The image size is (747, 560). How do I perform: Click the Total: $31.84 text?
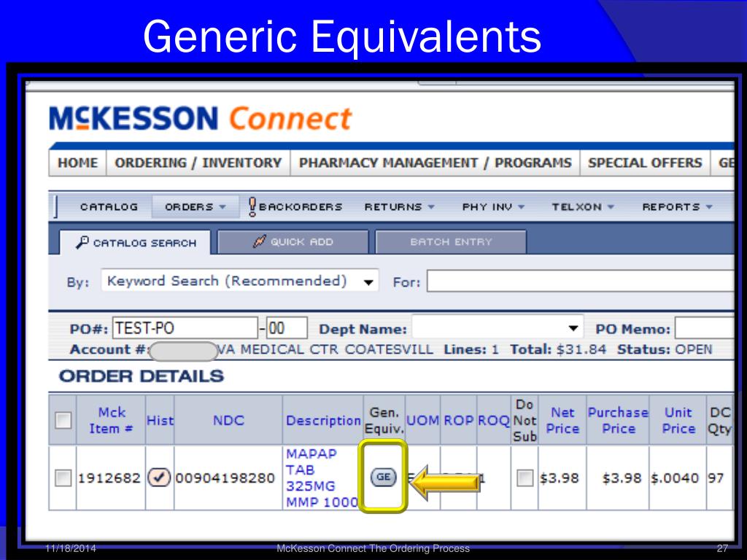pos(558,349)
